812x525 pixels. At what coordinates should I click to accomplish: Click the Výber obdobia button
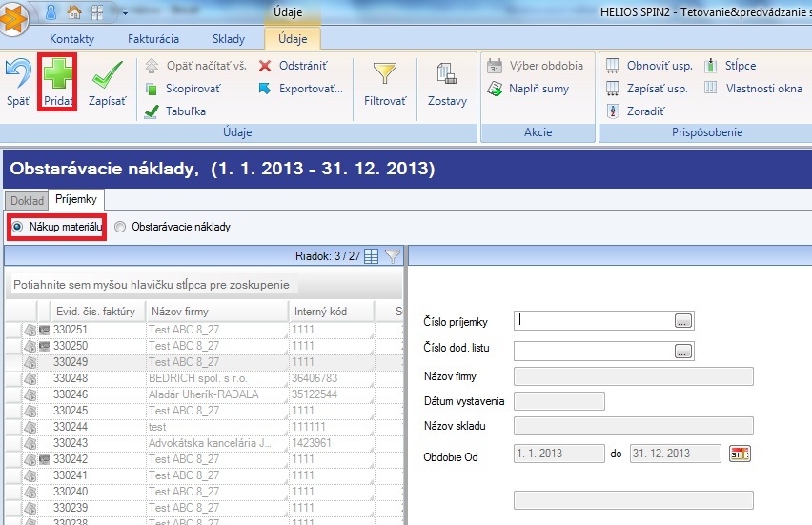[536, 66]
